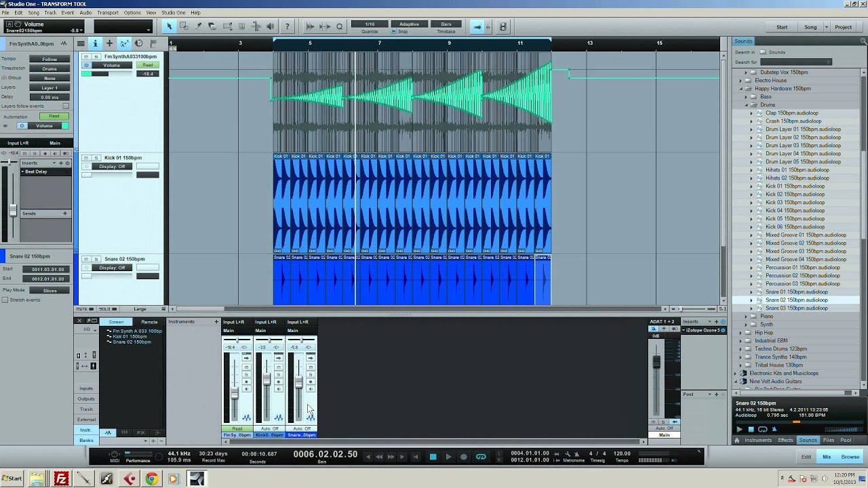Toggle the inspector info icon

coord(95,43)
